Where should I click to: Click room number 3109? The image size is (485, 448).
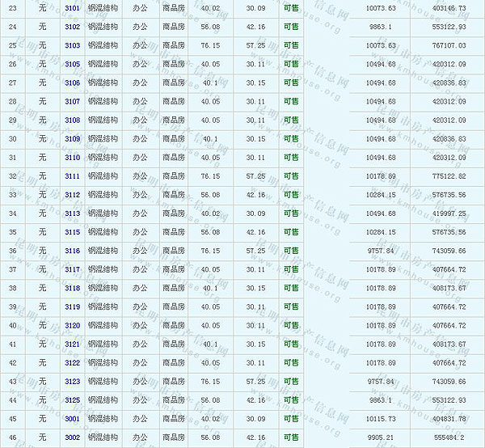click(x=72, y=138)
